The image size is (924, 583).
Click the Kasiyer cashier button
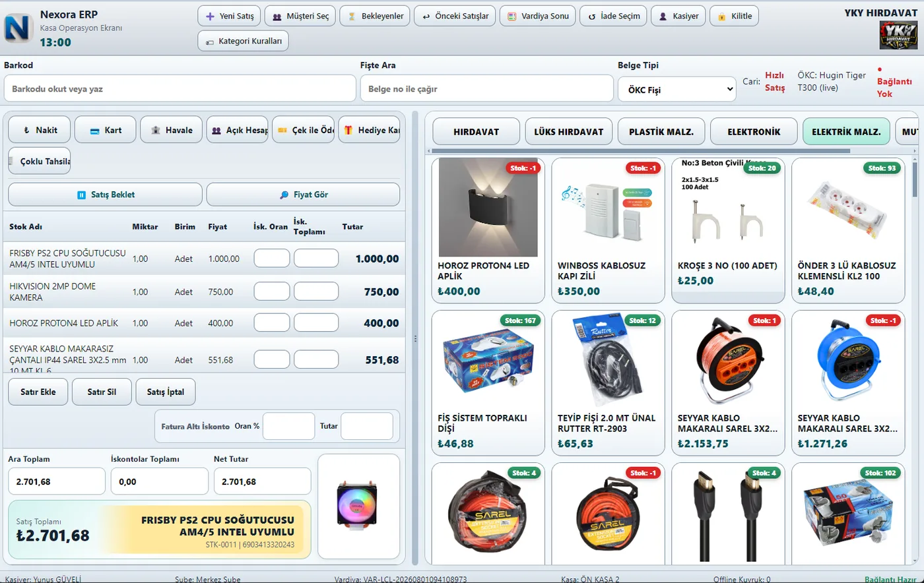click(x=678, y=16)
